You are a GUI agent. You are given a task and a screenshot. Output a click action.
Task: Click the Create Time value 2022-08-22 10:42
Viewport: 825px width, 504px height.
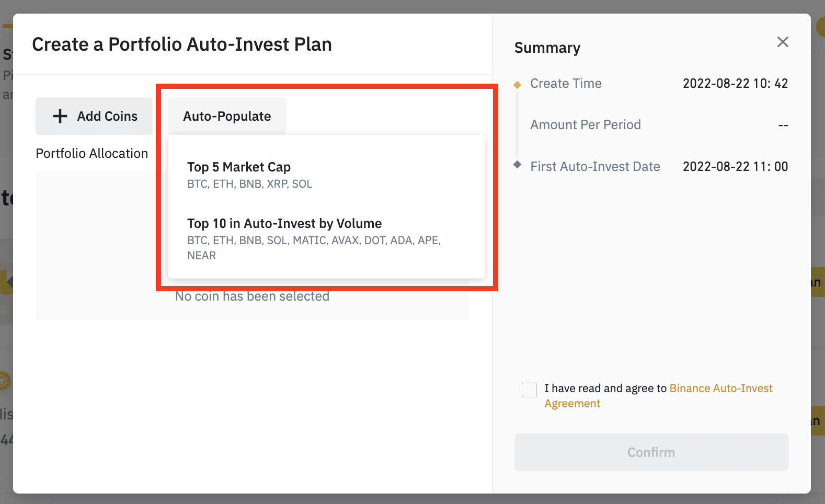[735, 84]
